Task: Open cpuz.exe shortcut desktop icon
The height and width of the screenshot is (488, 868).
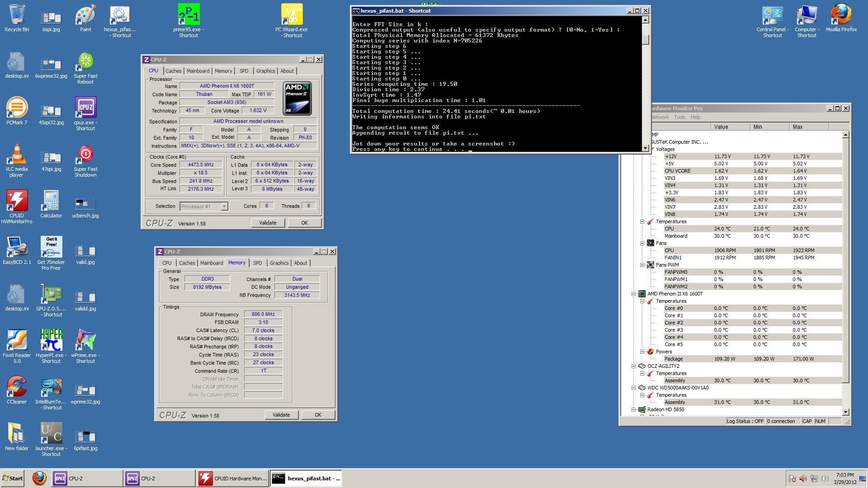Action: [85, 114]
